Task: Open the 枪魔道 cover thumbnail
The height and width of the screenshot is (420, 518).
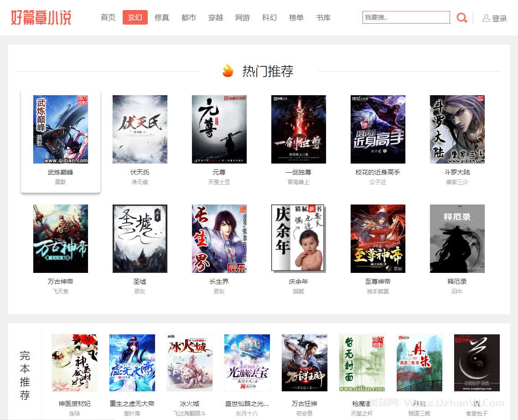Action: tap(362, 363)
